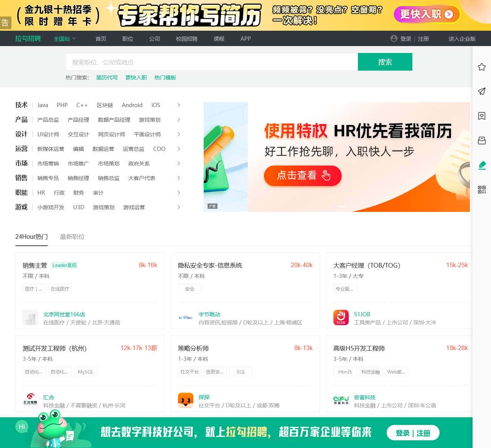Click the 热门模板 hot search link
The height and width of the screenshot is (448, 491).
click(165, 78)
